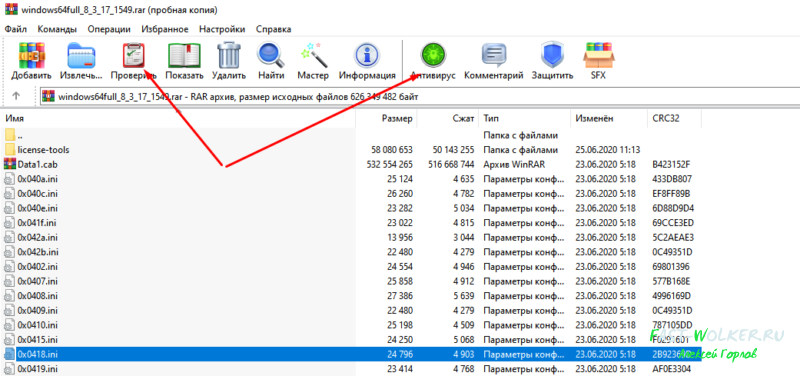Select file 0x041f.ini
The image size is (800, 376).
click(37, 223)
